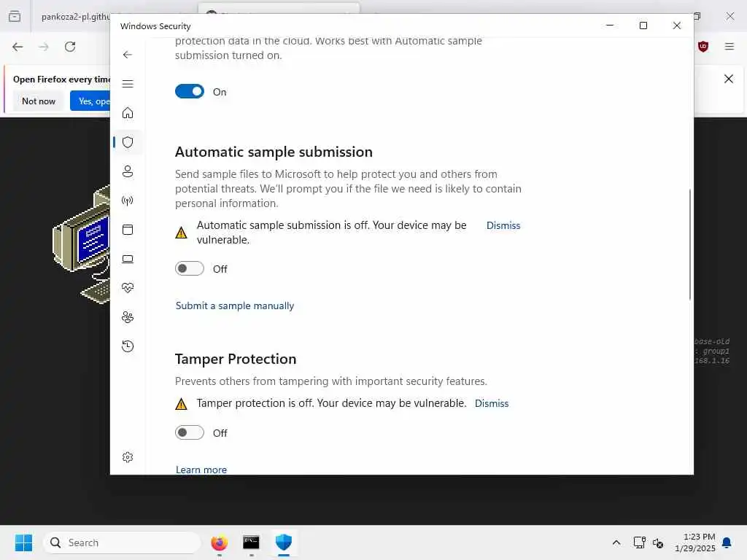
Task: Dismiss the Automatic sample submission warning
Action: tap(503, 226)
